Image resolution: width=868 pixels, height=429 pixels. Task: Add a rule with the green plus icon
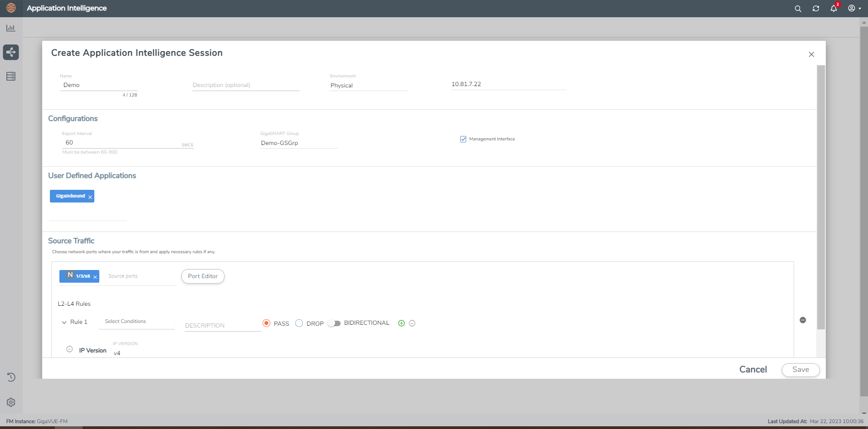pyautogui.click(x=401, y=323)
